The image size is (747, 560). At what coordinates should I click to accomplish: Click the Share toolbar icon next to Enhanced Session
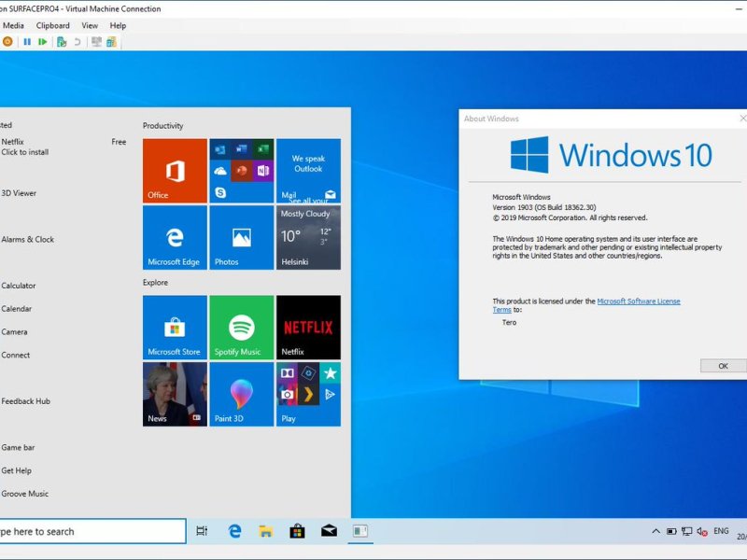click(111, 42)
